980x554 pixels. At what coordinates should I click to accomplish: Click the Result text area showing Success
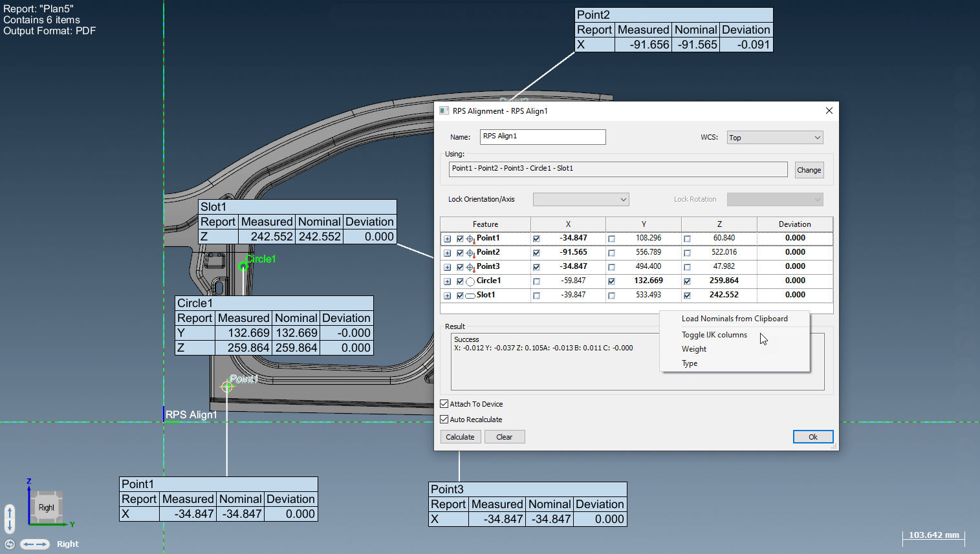point(637,361)
